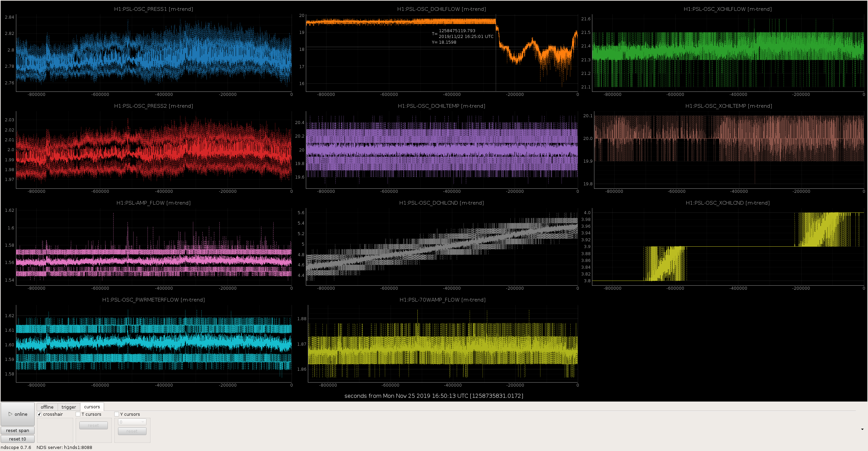Click the small arrow at the panel's right edge

tap(862, 429)
